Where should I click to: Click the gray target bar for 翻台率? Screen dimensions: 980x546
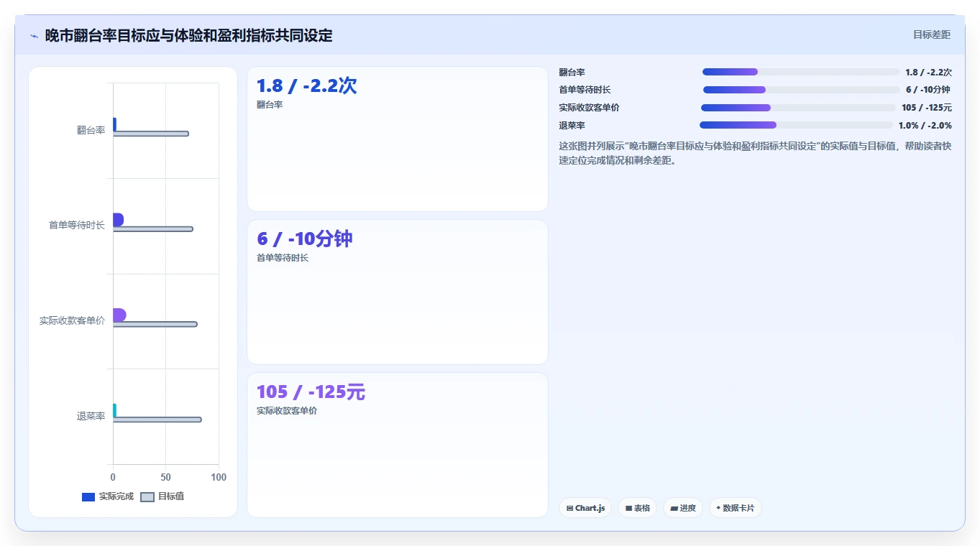point(151,134)
